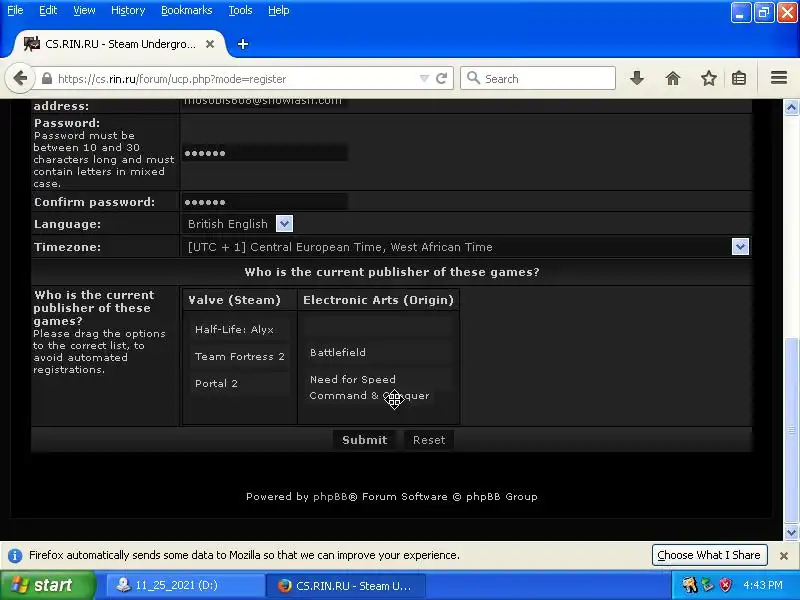
Task: Click the Confirm password field
Action: pos(265,202)
